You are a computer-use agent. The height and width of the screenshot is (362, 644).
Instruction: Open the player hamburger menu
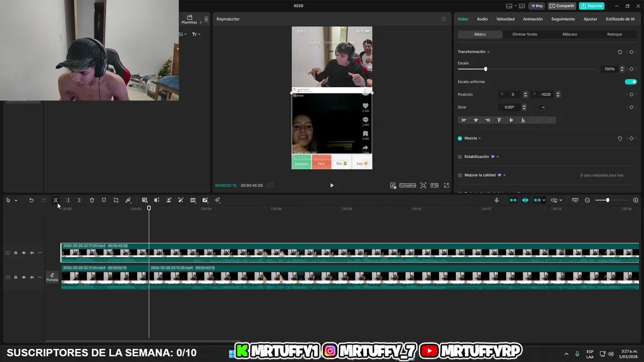(x=443, y=19)
